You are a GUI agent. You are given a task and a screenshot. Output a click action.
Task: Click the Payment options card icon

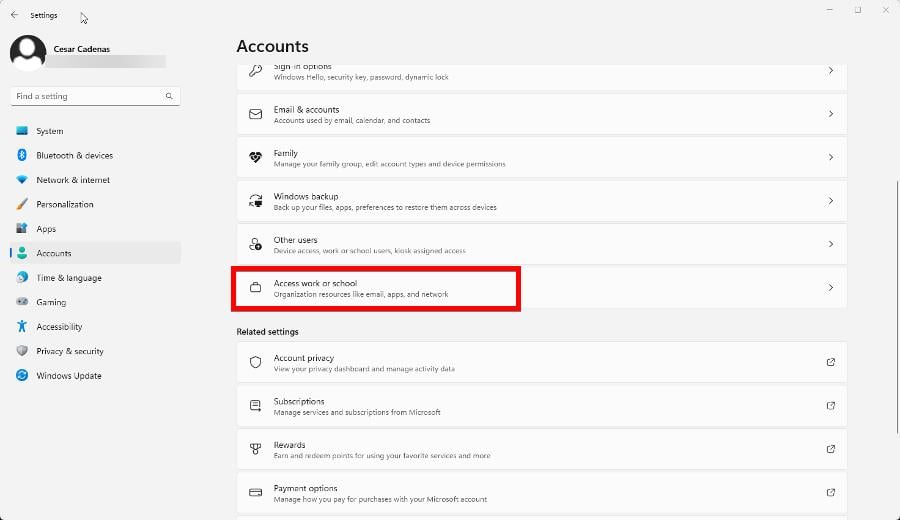255,492
